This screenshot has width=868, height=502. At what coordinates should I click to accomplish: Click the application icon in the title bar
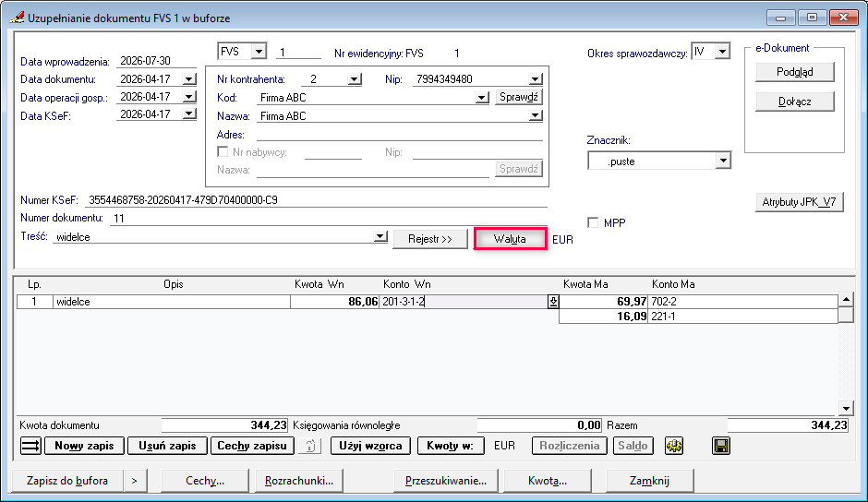point(17,18)
